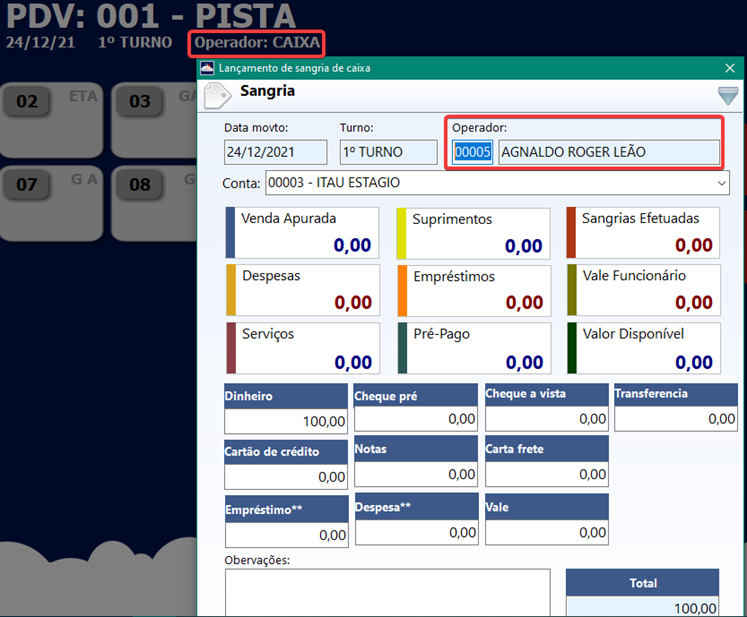Image resolution: width=747 pixels, height=617 pixels.
Task: Click the application icon in dialog title bar
Action: coord(207,68)
